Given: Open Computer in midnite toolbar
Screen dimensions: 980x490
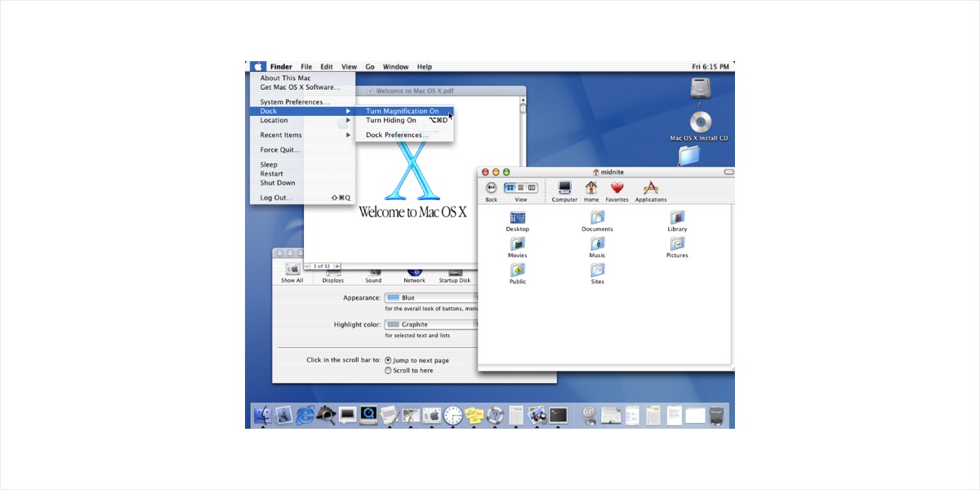Looking at the screenshot, I should click(564, 192).
